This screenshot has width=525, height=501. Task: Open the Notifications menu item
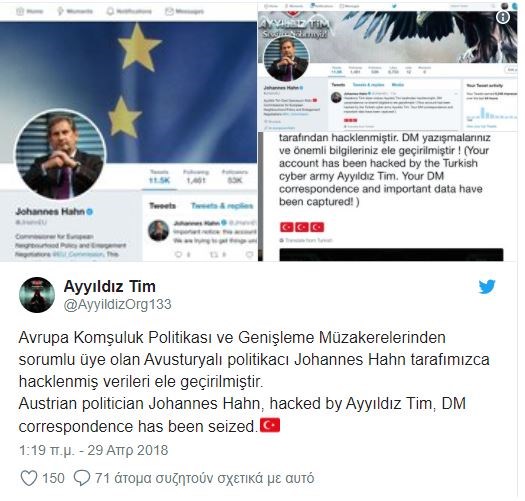(129, 11)
